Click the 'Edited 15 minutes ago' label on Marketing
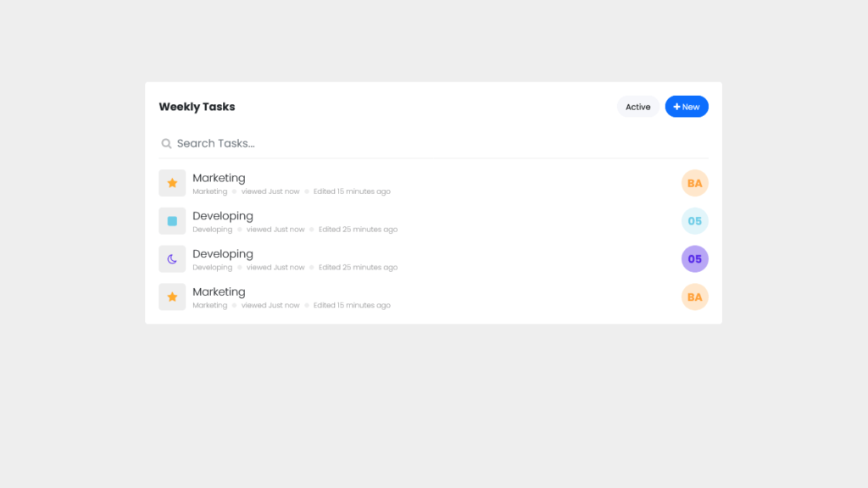 pos(352,191)
